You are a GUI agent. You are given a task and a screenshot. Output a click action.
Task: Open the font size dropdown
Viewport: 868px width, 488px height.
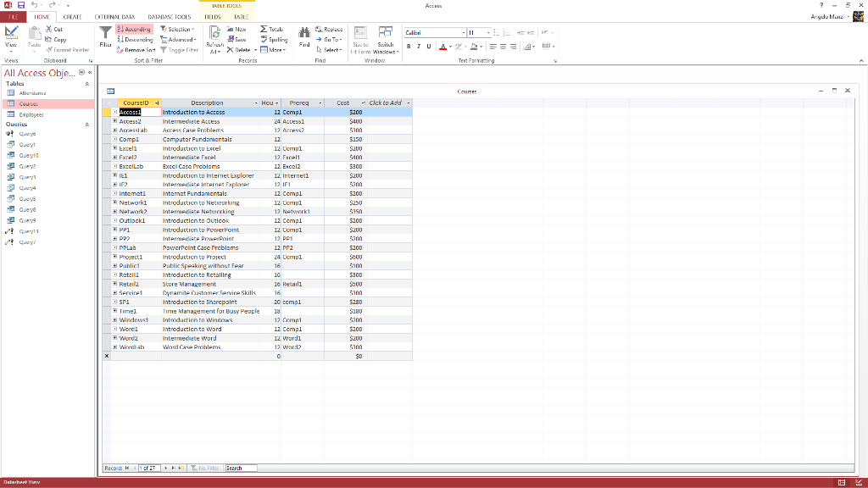pos(488,32)
